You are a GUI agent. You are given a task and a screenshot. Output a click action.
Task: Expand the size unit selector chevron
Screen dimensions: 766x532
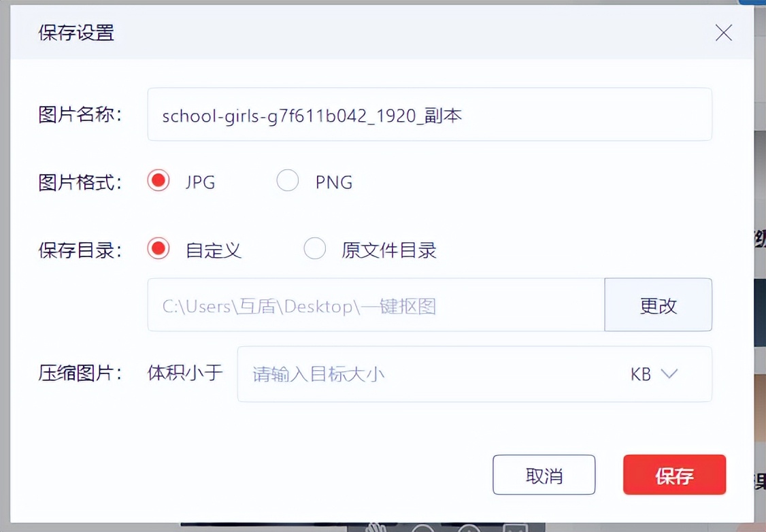(x=669, y=373)
